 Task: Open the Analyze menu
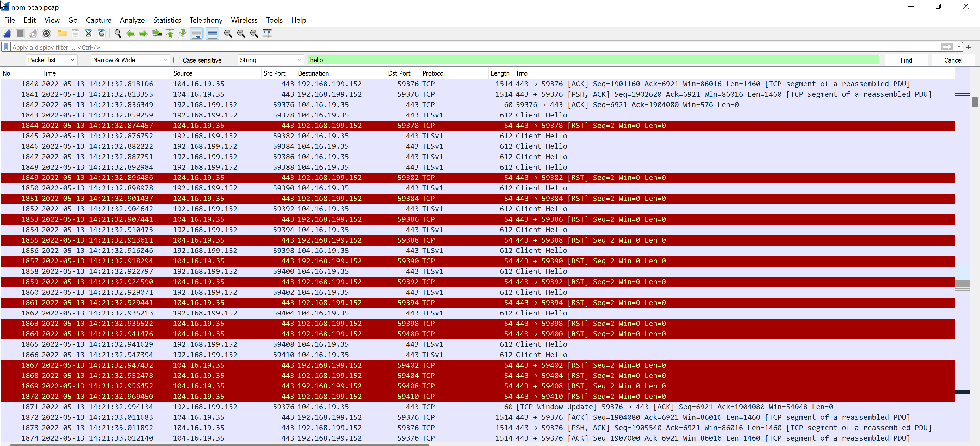132,20
